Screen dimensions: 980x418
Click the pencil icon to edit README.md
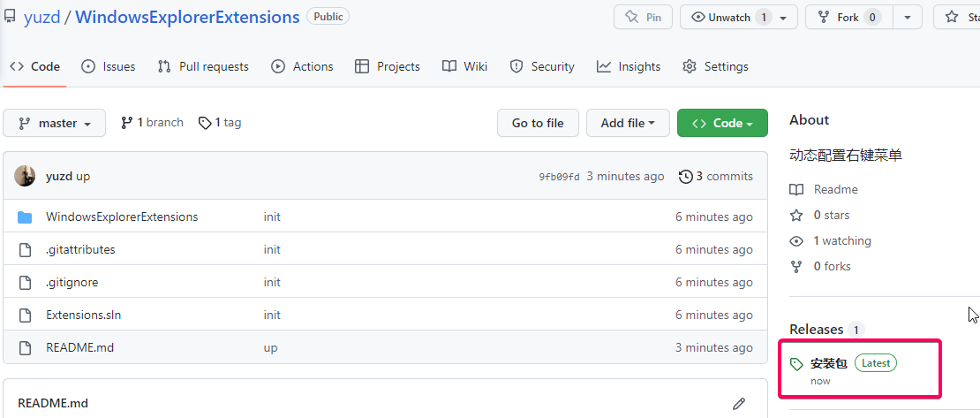[739, 404]
